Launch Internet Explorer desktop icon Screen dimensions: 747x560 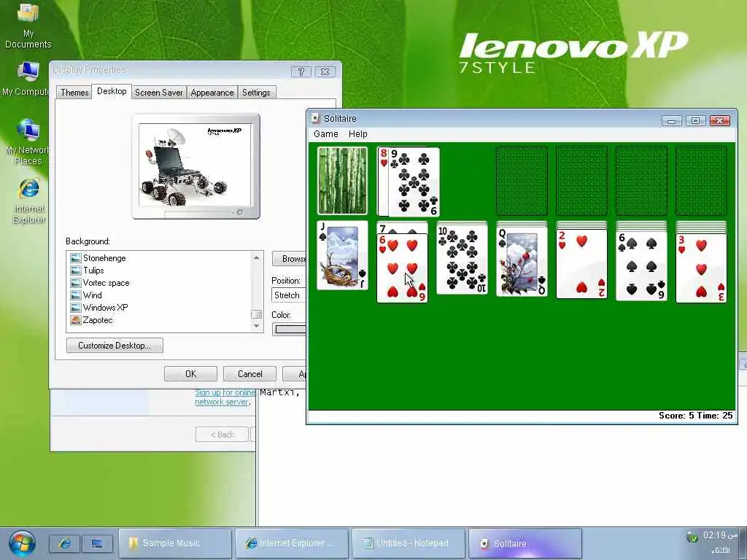[28, 200]
